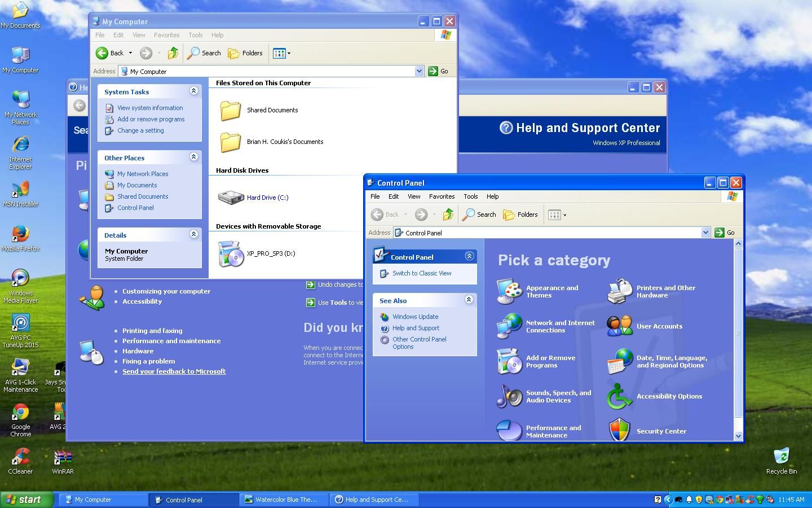812x508 pixels.
Task: Open Control Panel address bar dropdown
Action: pyautogui.click(x=705, y=233)
